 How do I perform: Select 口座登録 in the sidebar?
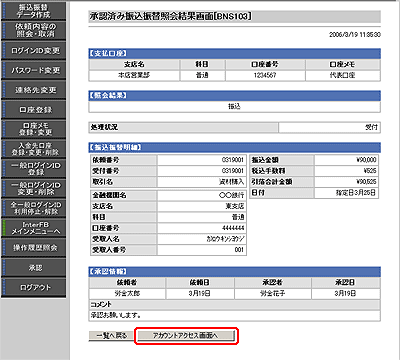click(x=34, y=110)
